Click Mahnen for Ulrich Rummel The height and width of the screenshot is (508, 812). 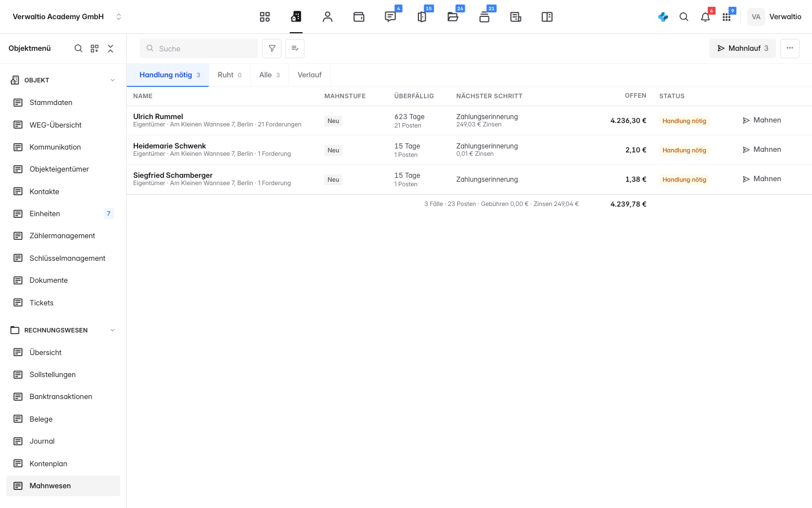point(762,120)
